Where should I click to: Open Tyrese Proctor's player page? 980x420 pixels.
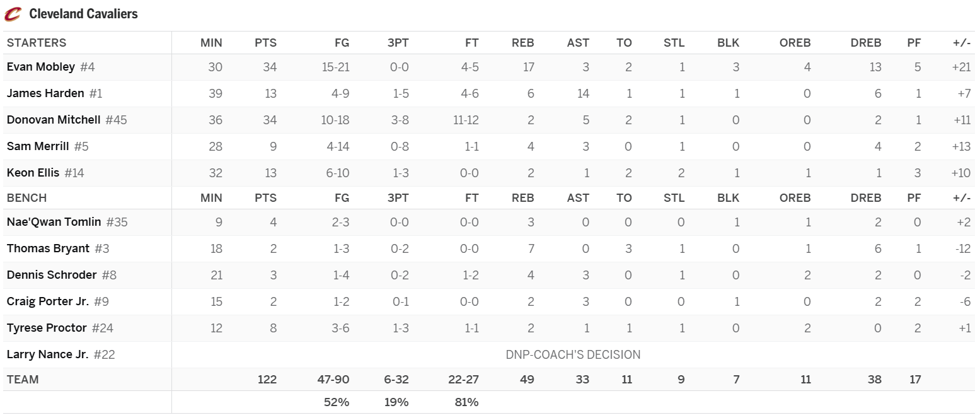(47, 328)
